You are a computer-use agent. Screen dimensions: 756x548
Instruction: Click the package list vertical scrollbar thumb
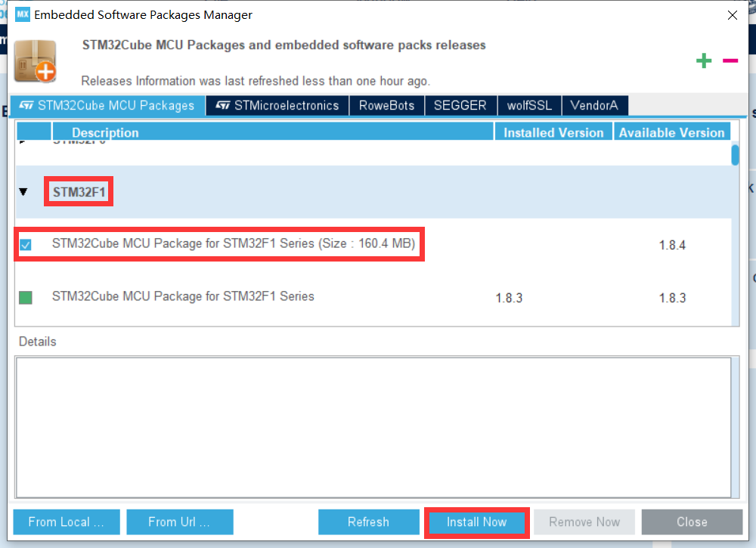click(735, 155)
